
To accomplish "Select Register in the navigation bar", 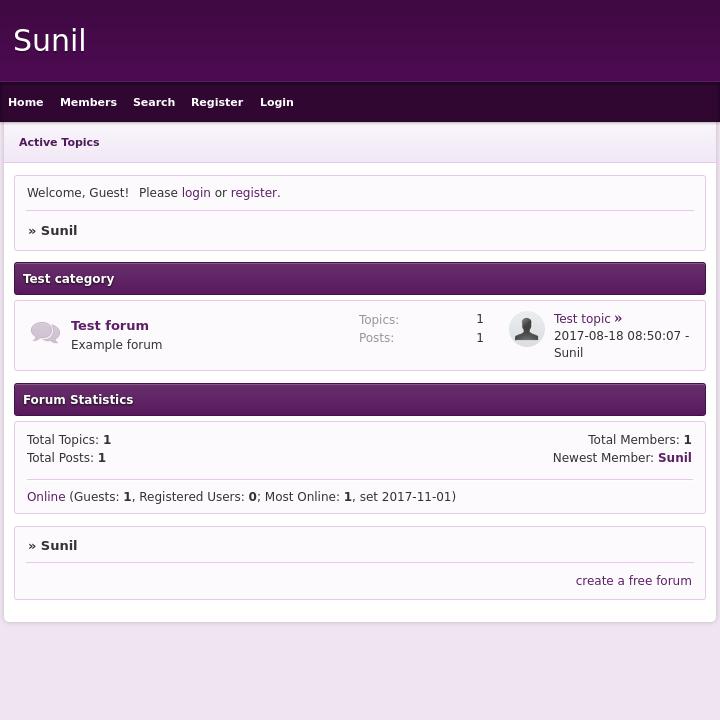I will [x=217, y=102].
